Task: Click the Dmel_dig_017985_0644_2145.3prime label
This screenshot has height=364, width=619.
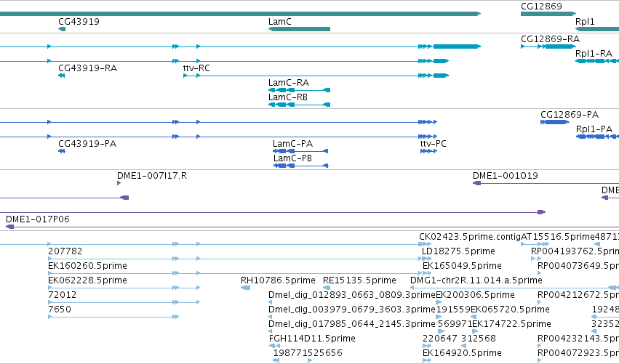Action: point(352,324)
